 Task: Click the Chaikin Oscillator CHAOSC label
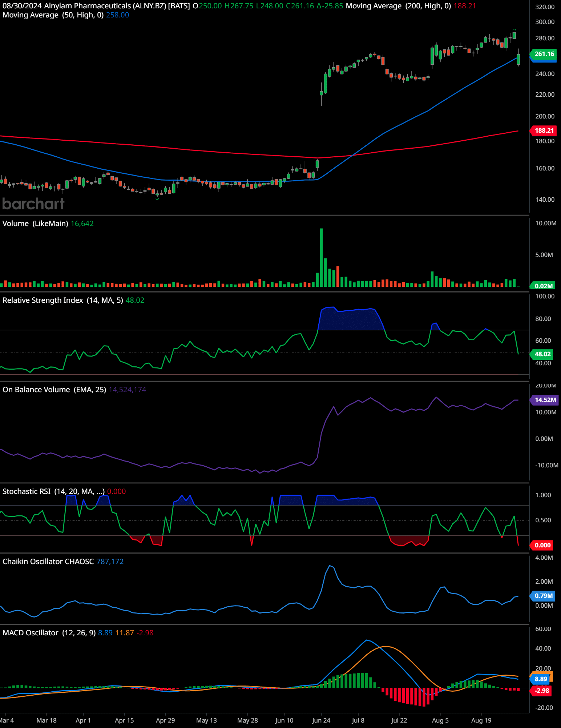click(48, 562)
